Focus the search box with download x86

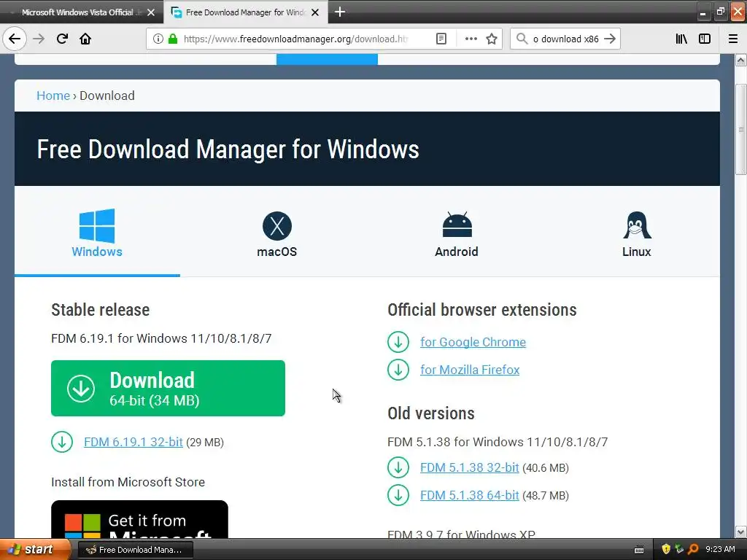pyautogui.click(x=565, y=39)
